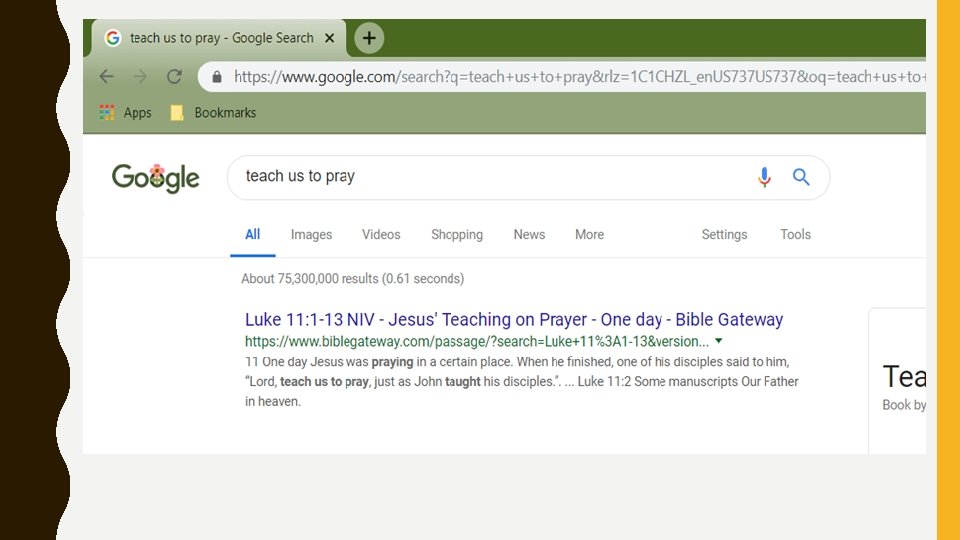Switch to the News tab
Viewport: 960px width, 540px height.
529,234
